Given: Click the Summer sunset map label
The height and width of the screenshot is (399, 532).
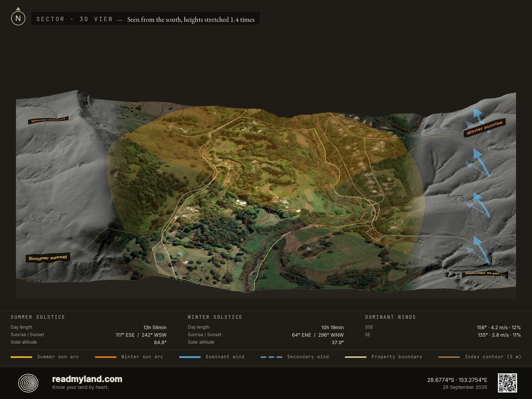Looking at the screenshot, I should click(x=48, y=258).
